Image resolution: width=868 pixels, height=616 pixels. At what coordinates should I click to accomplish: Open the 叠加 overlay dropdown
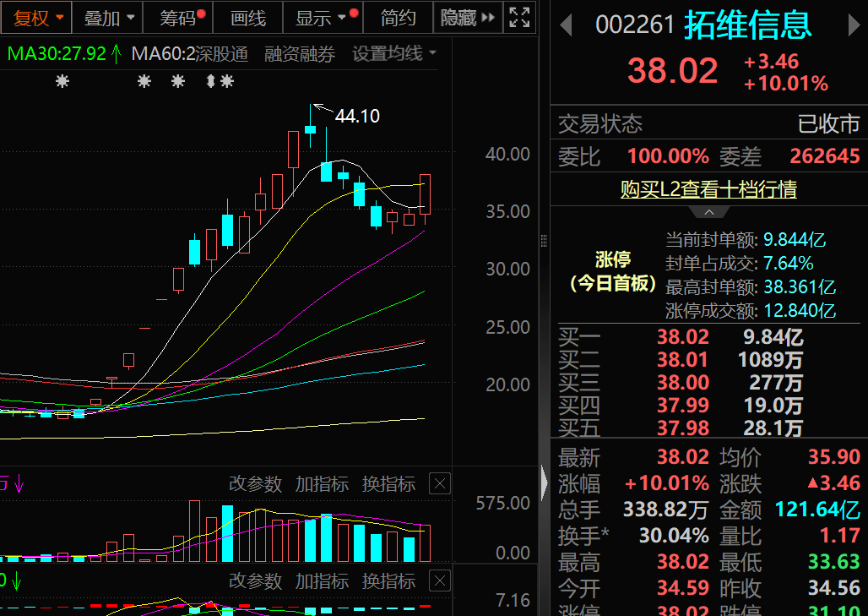(108, 19)
